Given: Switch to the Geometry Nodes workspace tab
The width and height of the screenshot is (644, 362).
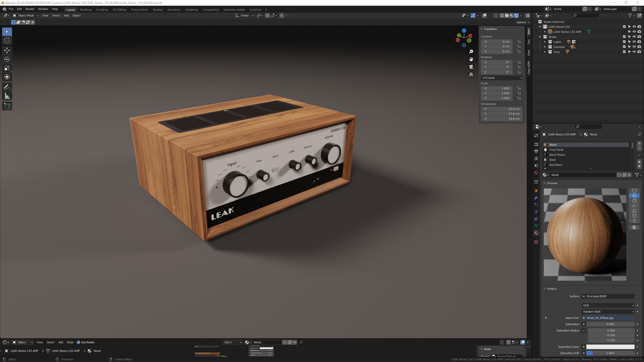Looking at the screenshot, I should [234, 10].
